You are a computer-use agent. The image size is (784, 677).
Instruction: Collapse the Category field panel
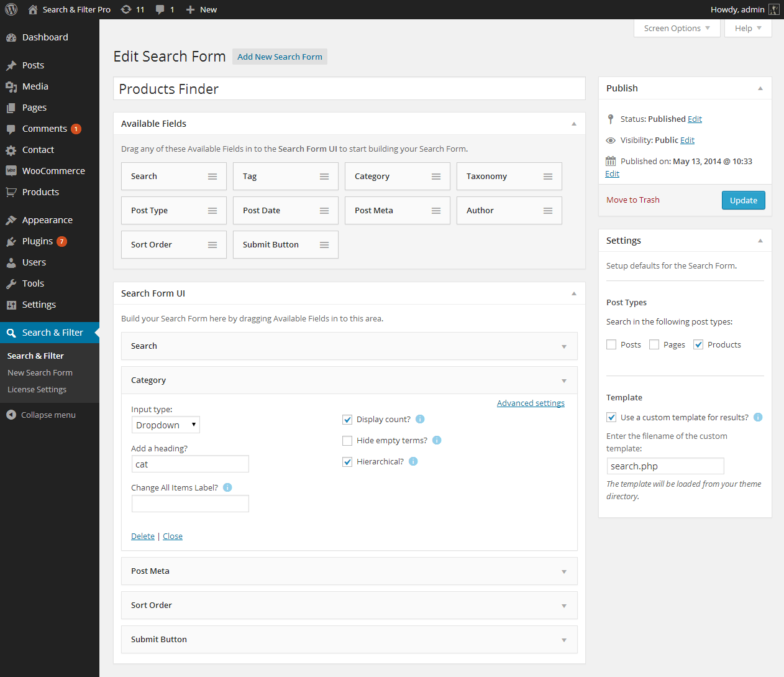(x=563, y=380)
